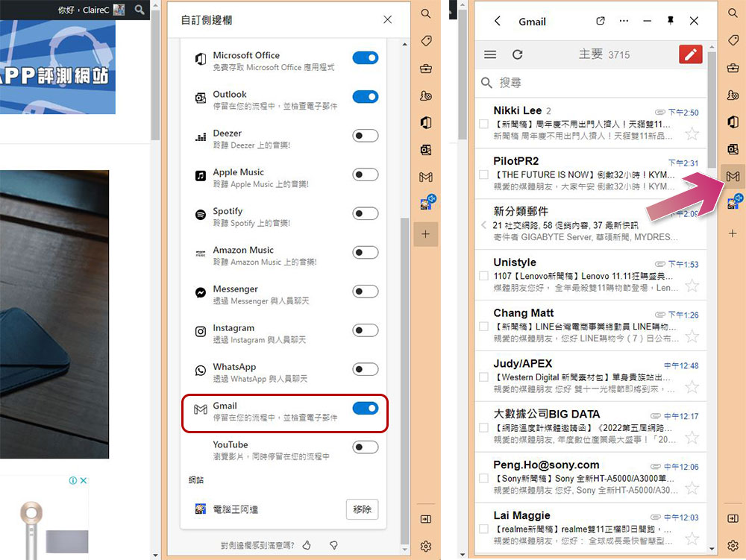Open Gmail panel more options menu
Viewport: 746px width, 560px height.
624,21
